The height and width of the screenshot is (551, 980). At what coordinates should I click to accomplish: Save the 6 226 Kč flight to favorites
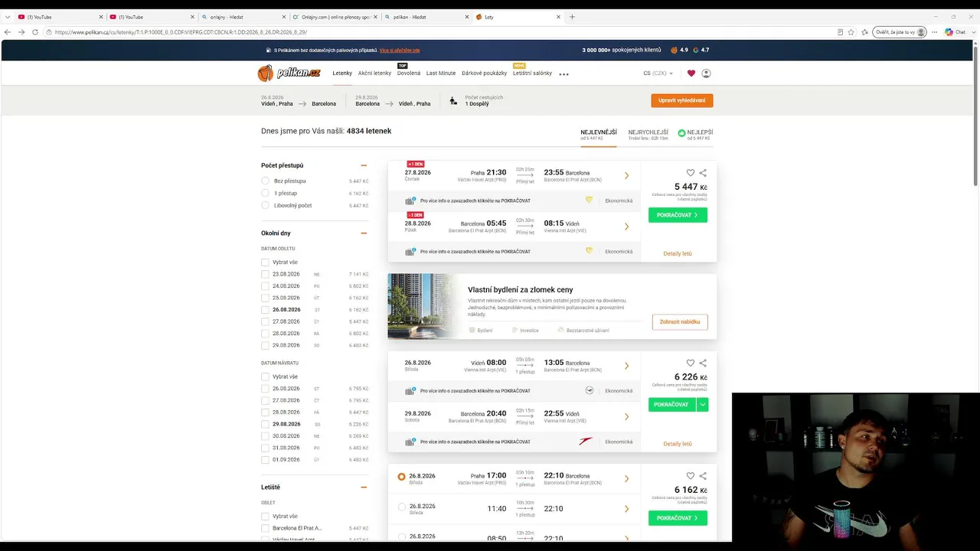[x=690, y=363]
